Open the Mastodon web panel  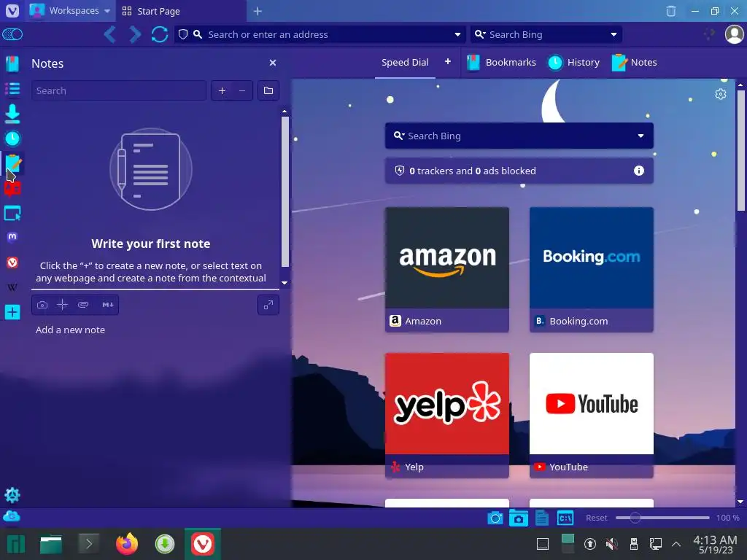tap(12, 237)
